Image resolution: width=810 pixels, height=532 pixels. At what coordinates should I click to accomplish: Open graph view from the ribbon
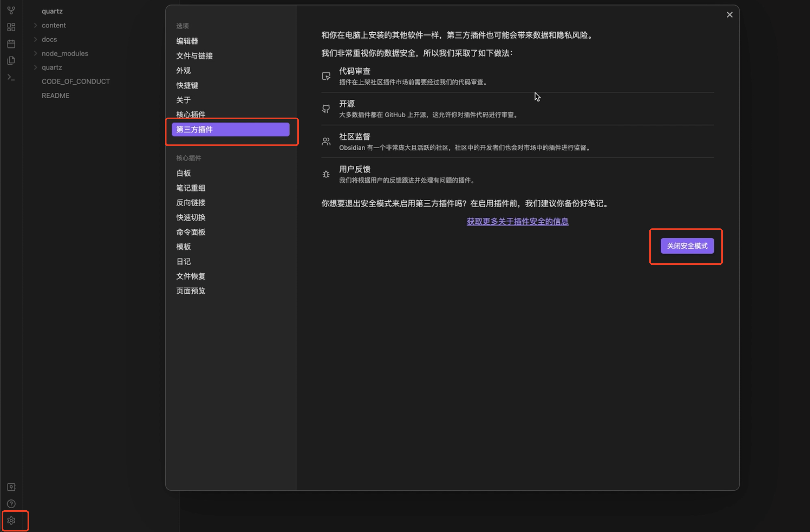pyautogui.click(x=11, y=10)
